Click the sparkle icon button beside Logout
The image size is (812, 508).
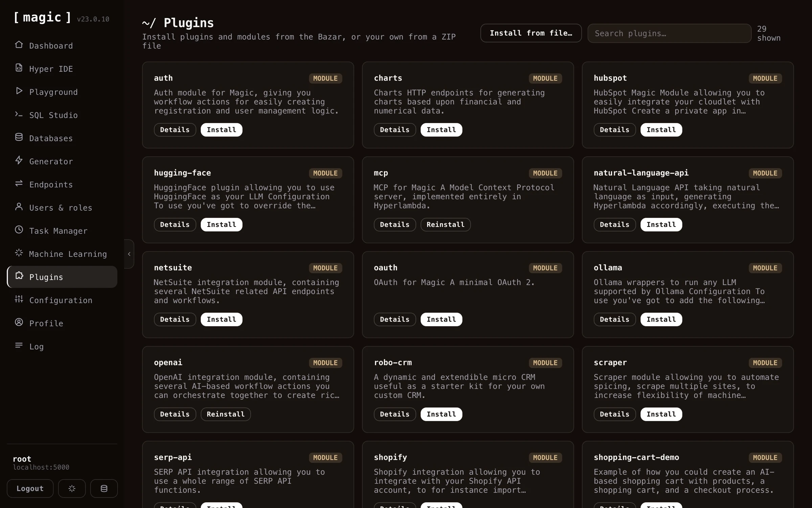pyautogui.click(x=72, y=488)
